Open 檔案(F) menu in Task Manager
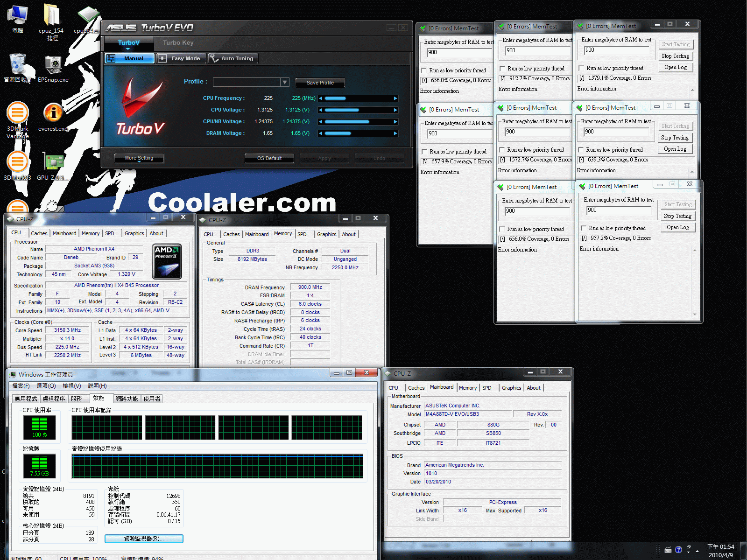 pos(21,386)
